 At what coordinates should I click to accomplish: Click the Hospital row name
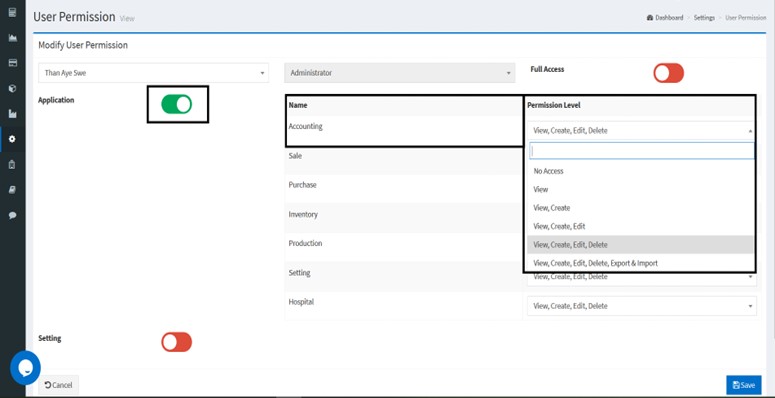pos(301,302)
